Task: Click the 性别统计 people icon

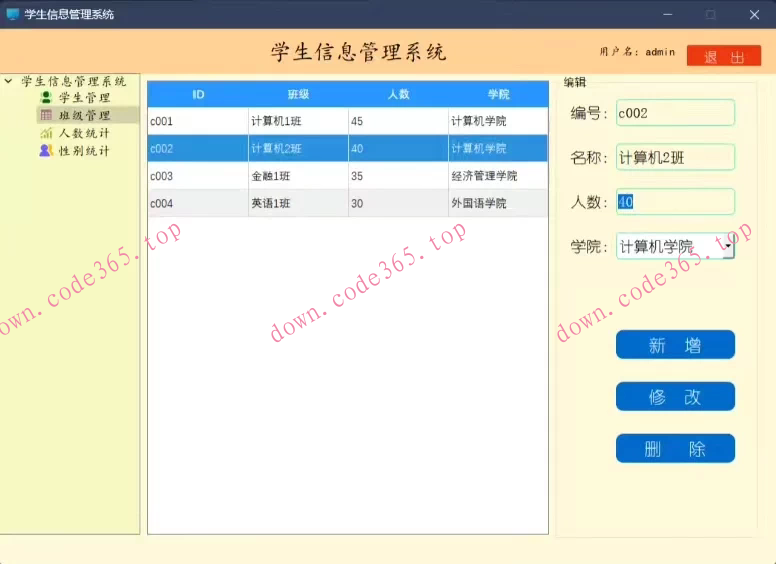Action: [x=46, y=150]
